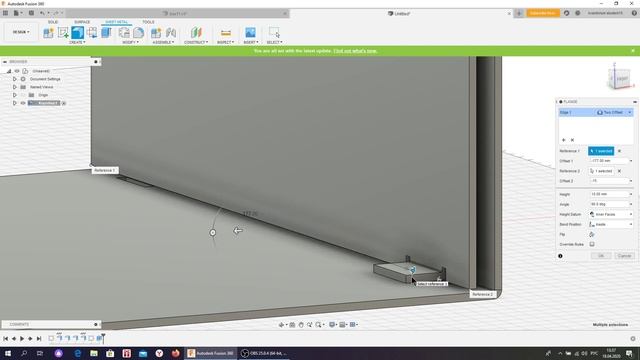The width and height of the screenshot is (640, 360).
Task: Clear the Reference 2 selection
Action: pos(619,171)
